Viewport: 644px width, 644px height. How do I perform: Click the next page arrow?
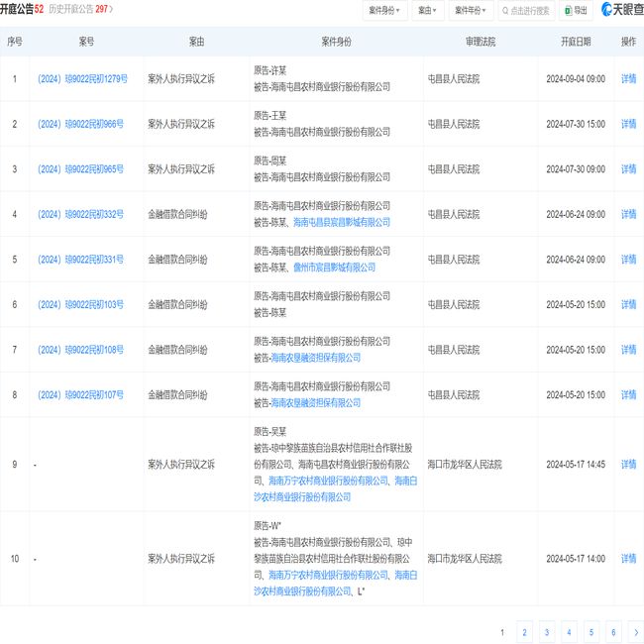click(636, 632)
